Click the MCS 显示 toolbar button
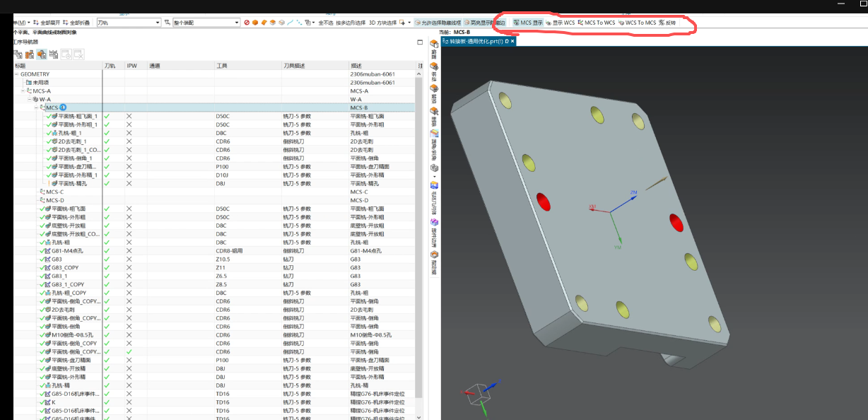The width and height of the screenshot is (868, 420). (x=528, y=23)
